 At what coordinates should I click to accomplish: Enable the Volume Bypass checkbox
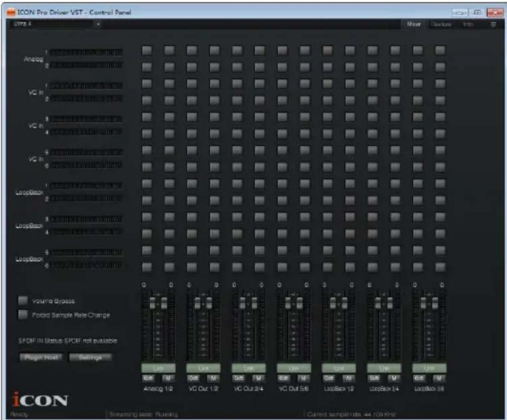tap(23, 301)
